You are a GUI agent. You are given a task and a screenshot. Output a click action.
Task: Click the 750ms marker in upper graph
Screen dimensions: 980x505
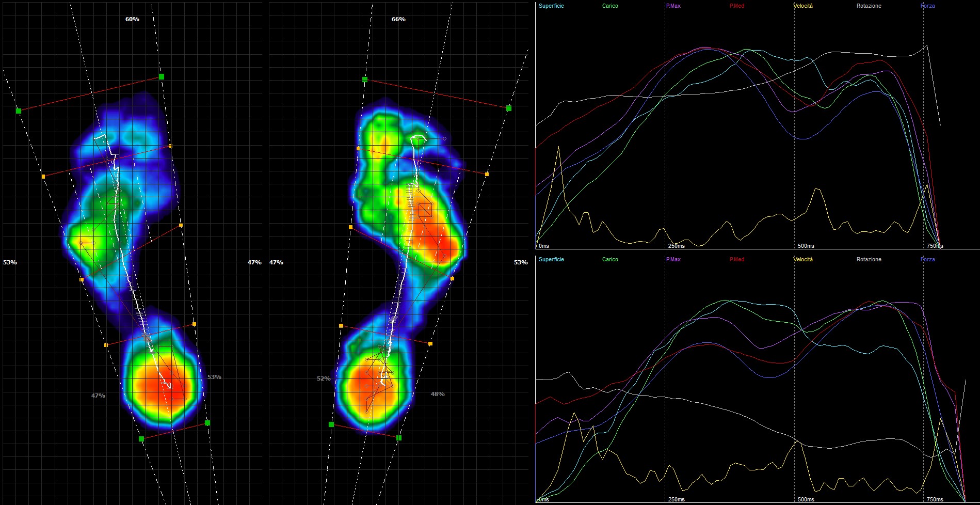pos(935,246)
